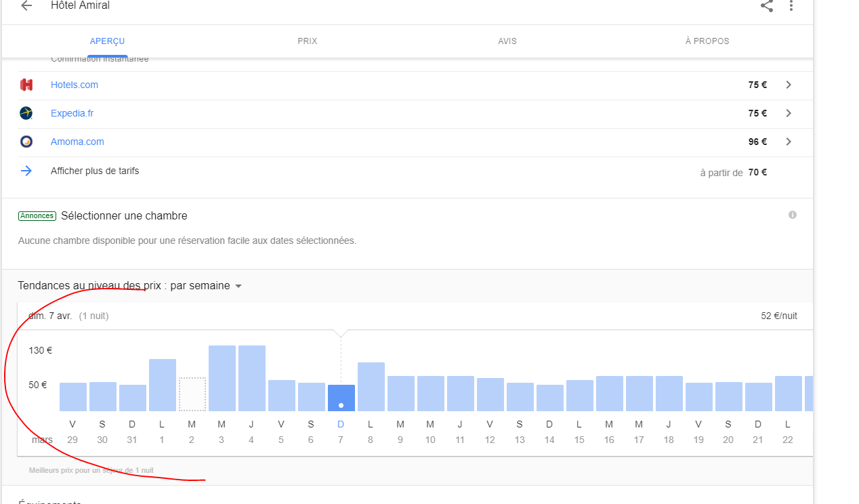
Task: Open the three-dot more options menu
Action: pyautogui.click(x=791, y=5)
